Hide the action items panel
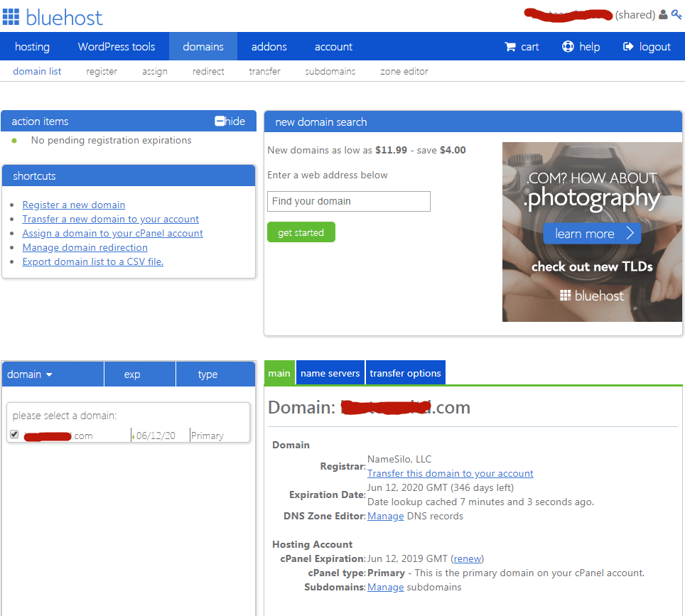Viewport: 685px width, 616px height. pyautogui.click(x=230, y=121)
